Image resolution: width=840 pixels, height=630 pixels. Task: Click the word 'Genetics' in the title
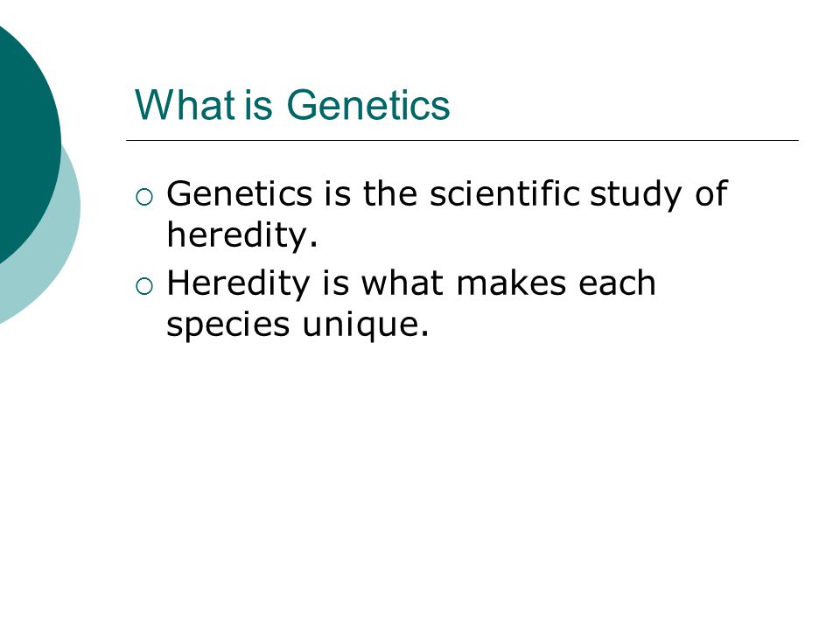pyautogui.click(x=368, y=104)
